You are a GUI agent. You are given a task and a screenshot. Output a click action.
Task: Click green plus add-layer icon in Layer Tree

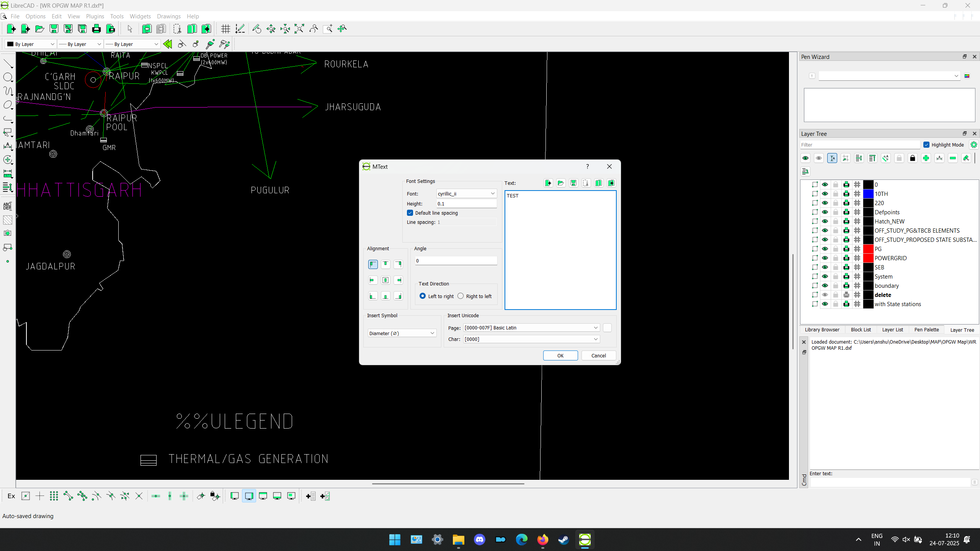pos(926,158)
